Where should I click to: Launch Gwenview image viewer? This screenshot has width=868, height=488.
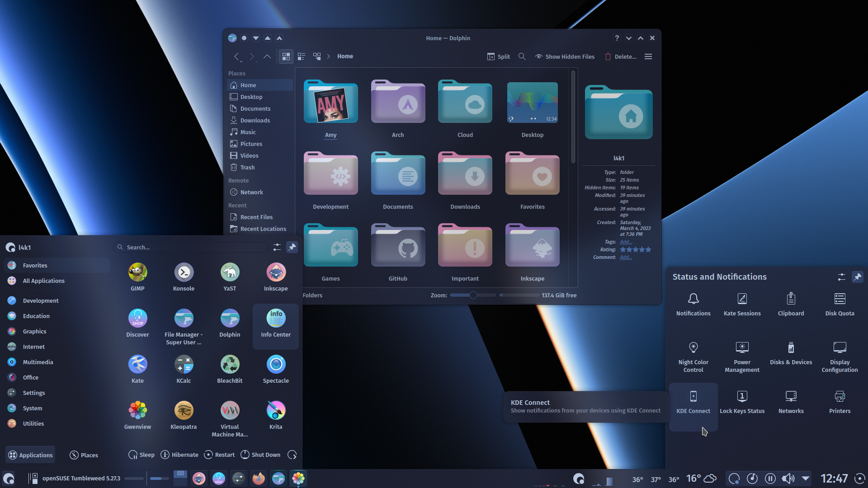tap(137, 415)
